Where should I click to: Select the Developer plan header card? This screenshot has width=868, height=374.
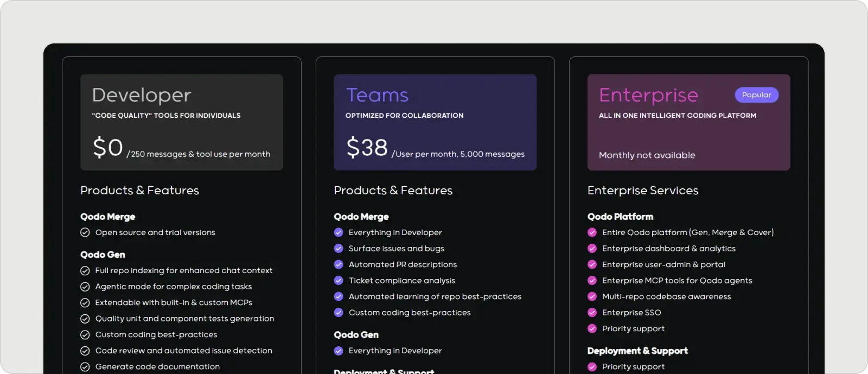[182, 122]
